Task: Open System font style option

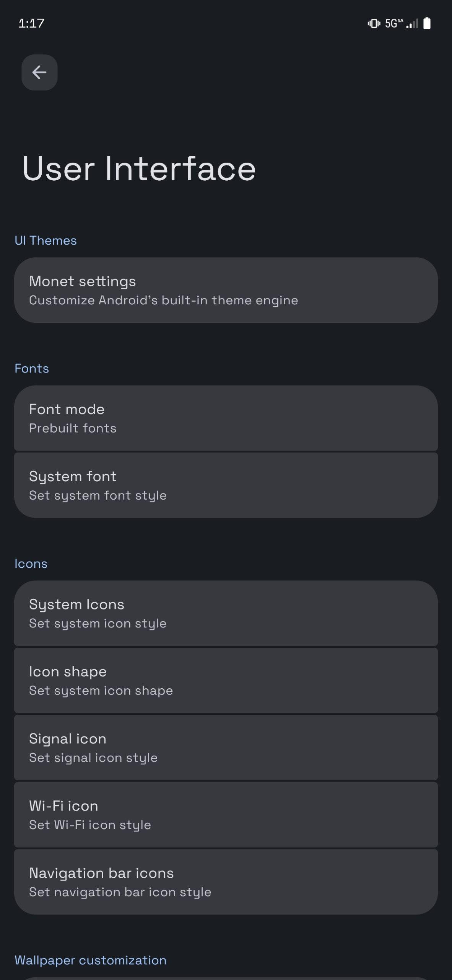Action: coord(226,485)
